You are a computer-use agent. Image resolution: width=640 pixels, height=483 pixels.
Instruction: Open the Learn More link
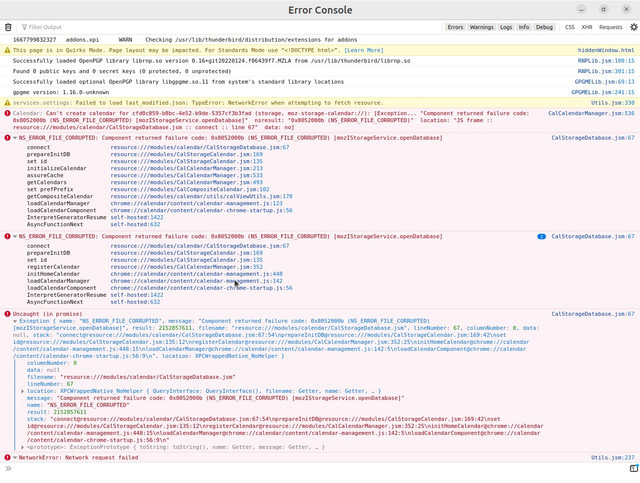click(364, 50)
